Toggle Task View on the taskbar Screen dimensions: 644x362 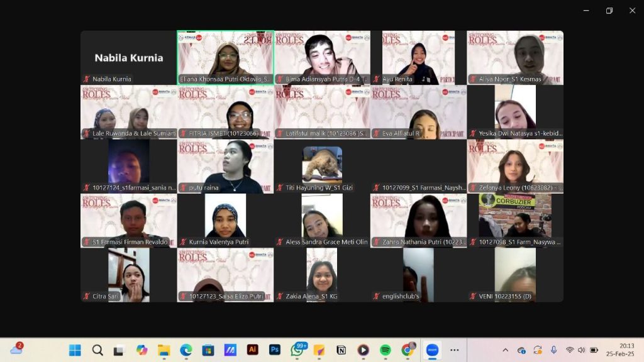[119, 350]
